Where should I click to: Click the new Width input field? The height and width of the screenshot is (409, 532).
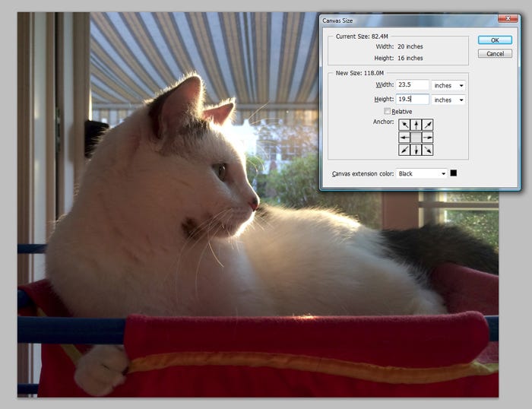point(412,85)
